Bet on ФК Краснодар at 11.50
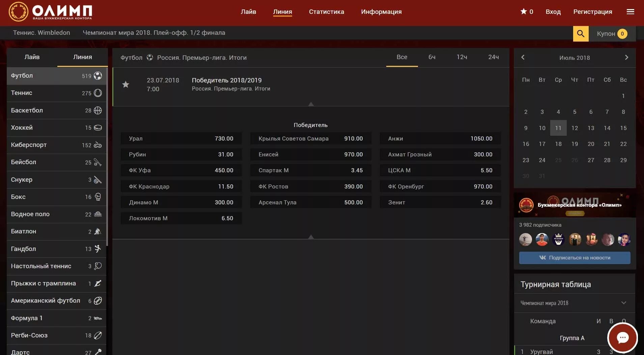The height and width of the screenshot is (355, 644). [181, 186]
